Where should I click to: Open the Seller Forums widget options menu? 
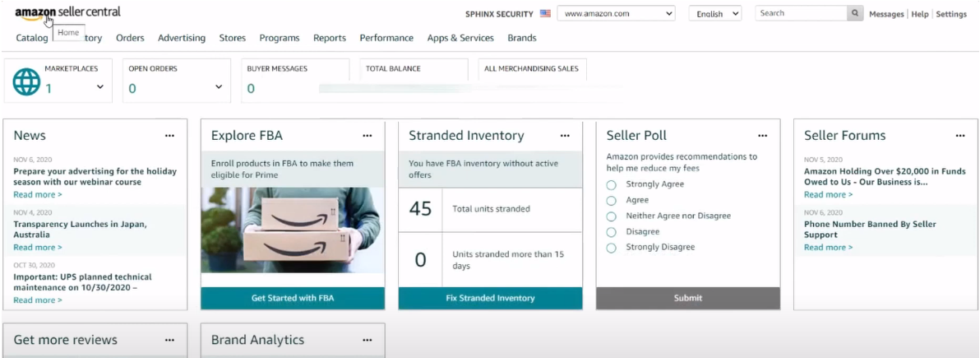coord(960,136)
